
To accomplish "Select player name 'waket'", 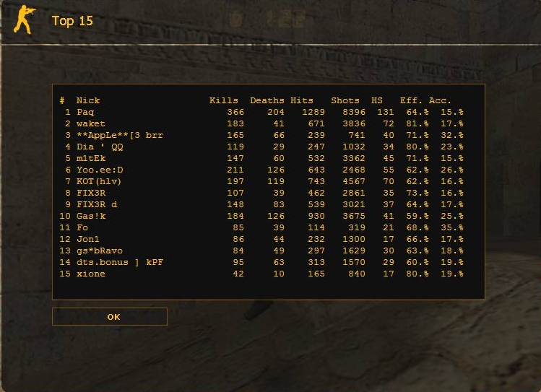I will (x=91, y=123).
